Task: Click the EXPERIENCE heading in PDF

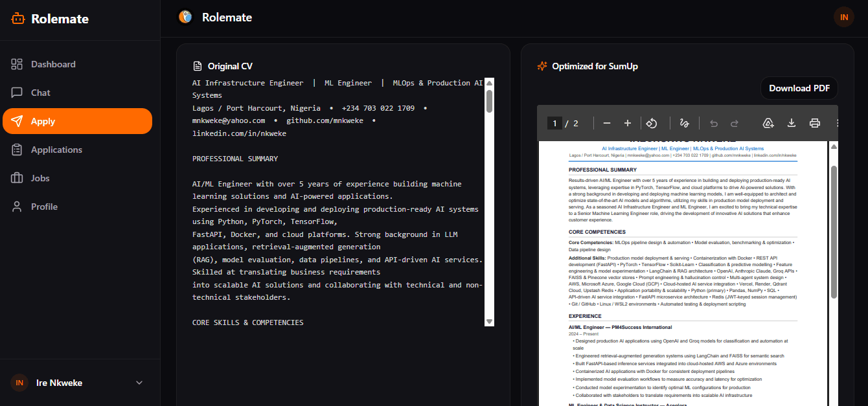Action: [585, 316]
